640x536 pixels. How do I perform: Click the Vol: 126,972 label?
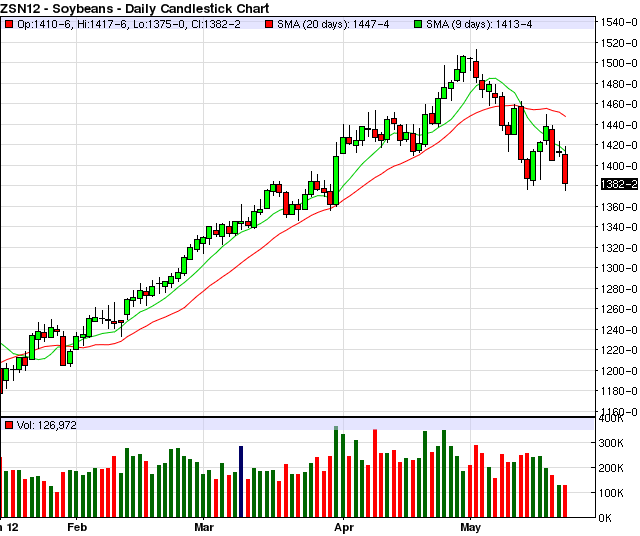(x=47, y=425)
